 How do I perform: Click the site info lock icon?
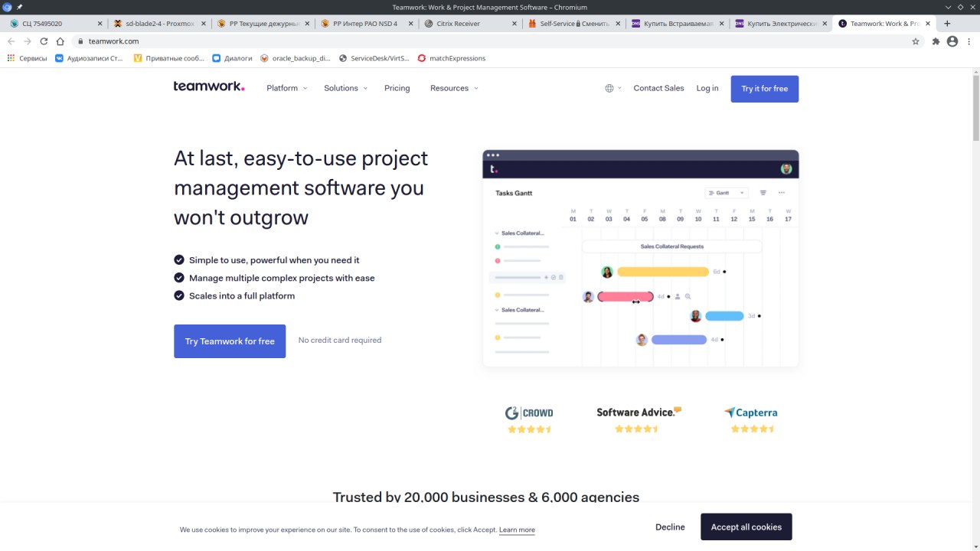pos(80,41)
